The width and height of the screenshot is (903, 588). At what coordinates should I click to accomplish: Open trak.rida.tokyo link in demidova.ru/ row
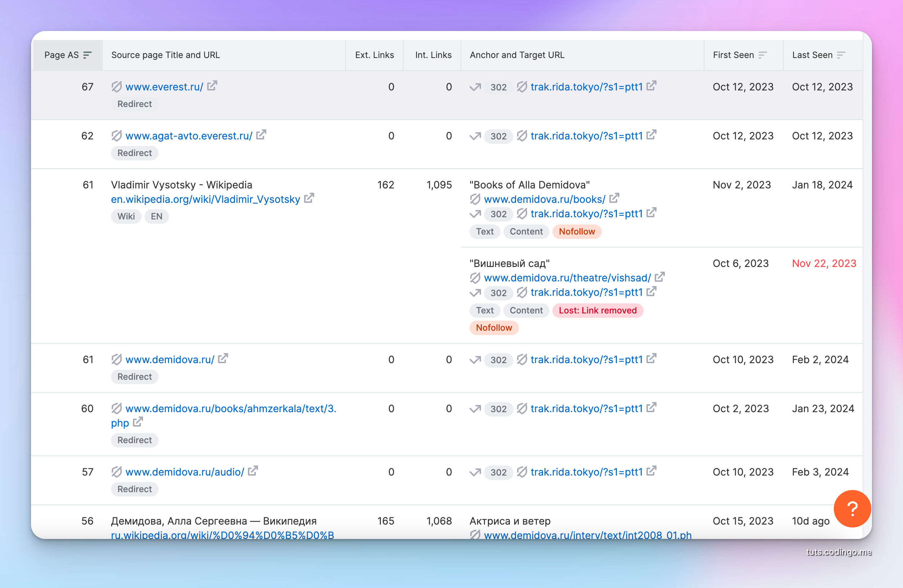587,360
